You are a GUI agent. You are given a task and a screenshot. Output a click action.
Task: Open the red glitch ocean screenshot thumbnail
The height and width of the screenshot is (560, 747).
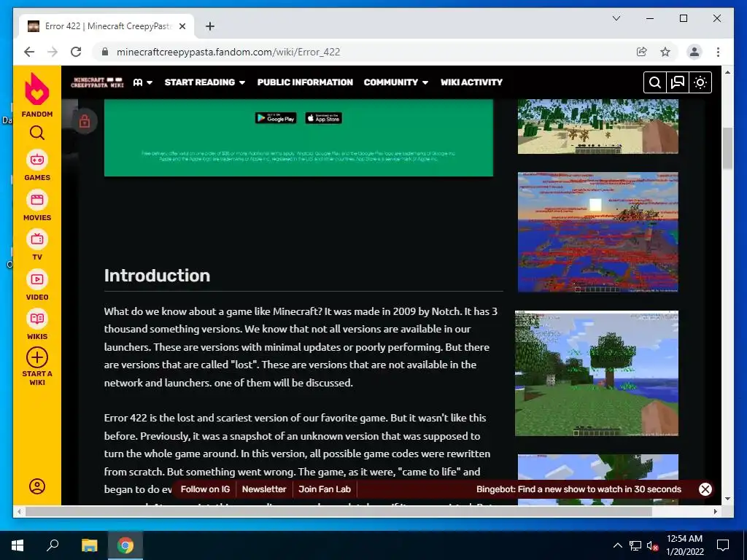pyautogui.click(x=598, y=233)
